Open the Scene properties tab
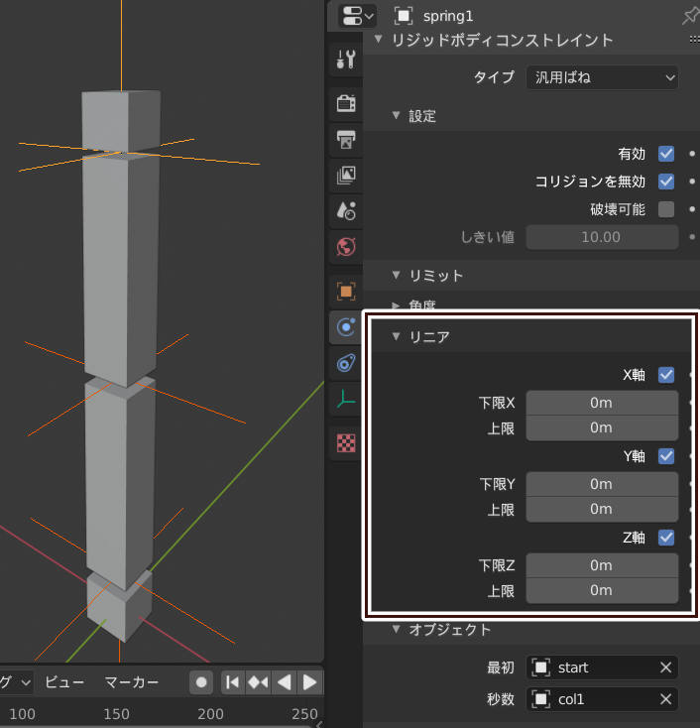The width and height of the screenshot is (700, 728). [x=346, y=211]
